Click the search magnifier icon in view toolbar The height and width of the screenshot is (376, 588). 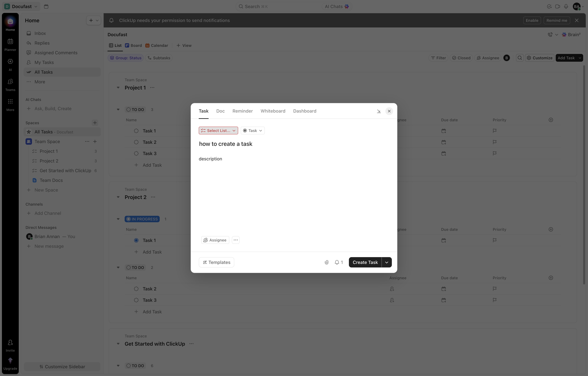pos(520,58)
